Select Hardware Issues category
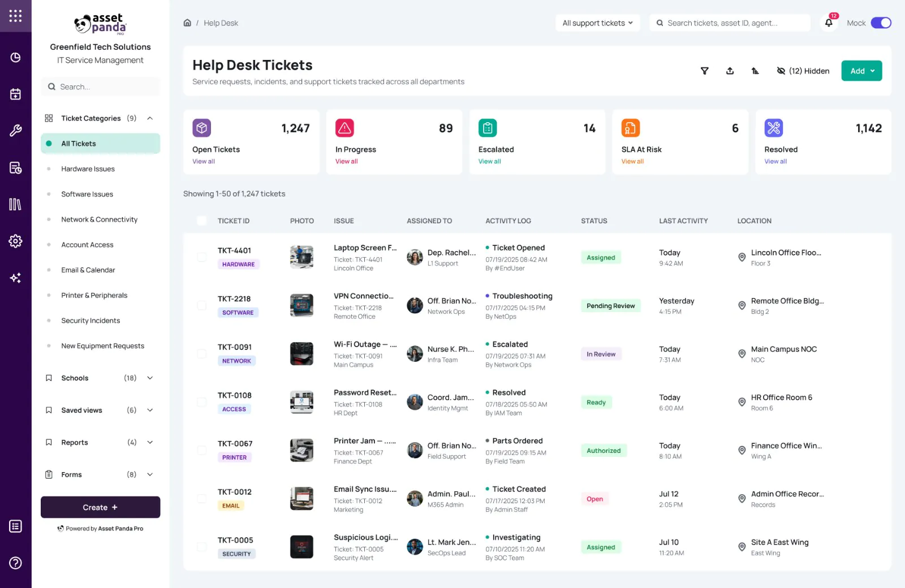Image resolution: width=905 pixels, height=588 pixels. click(x=100, y=168)
